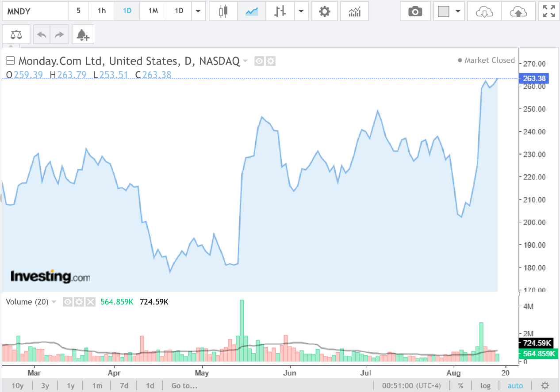560x392 pixels.
Task: Set date range to 7d
Action: coord(125,385)
